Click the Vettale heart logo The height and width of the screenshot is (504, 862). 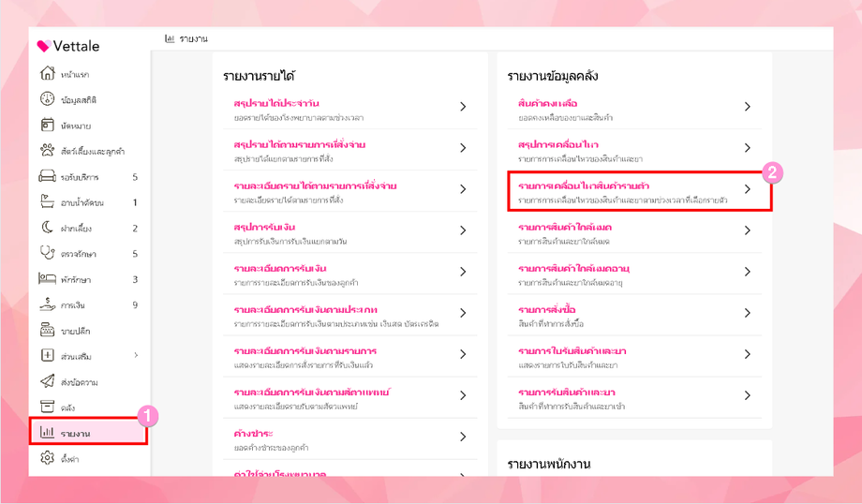[x=43, y=47]
